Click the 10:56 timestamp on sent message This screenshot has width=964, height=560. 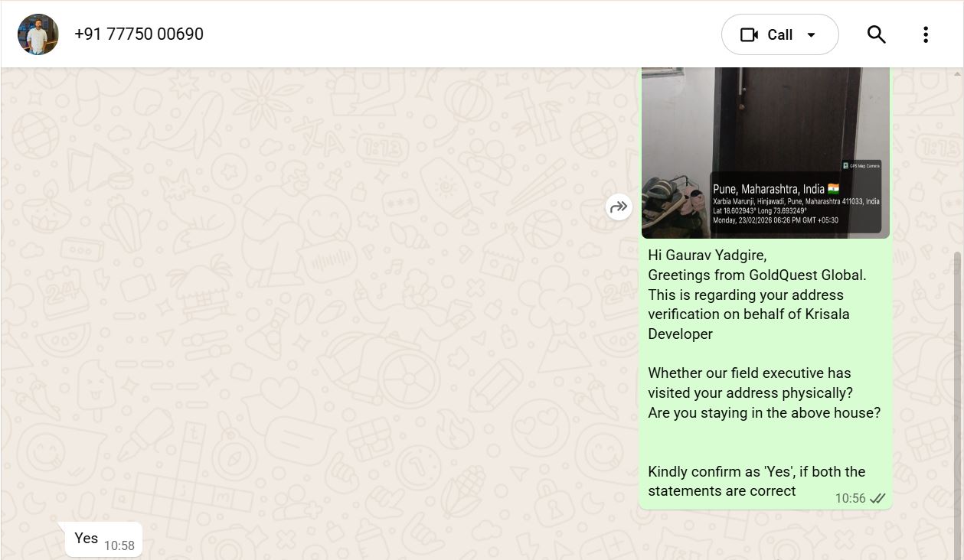point(850,499)
